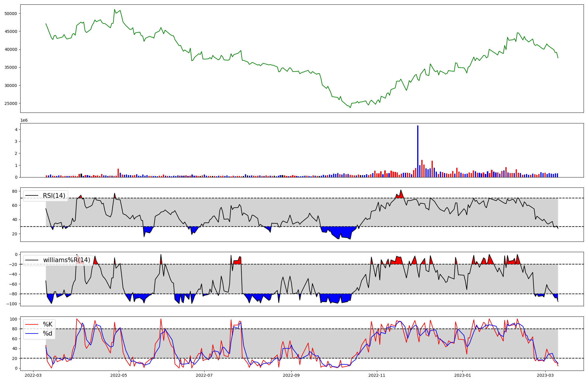This screenshot has height=382, width=588.
Task: Click the 2022-07 x-axis date label
Action: [x=204, y=375]
